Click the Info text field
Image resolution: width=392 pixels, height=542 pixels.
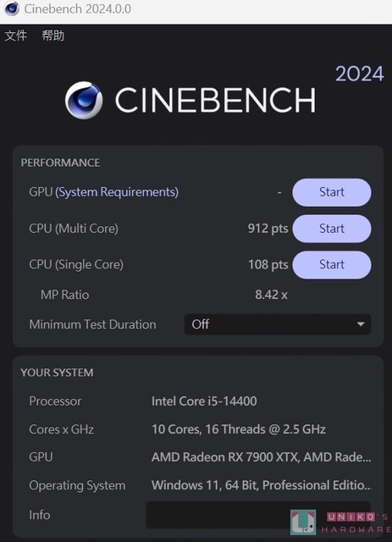click(x=258, y=515)
